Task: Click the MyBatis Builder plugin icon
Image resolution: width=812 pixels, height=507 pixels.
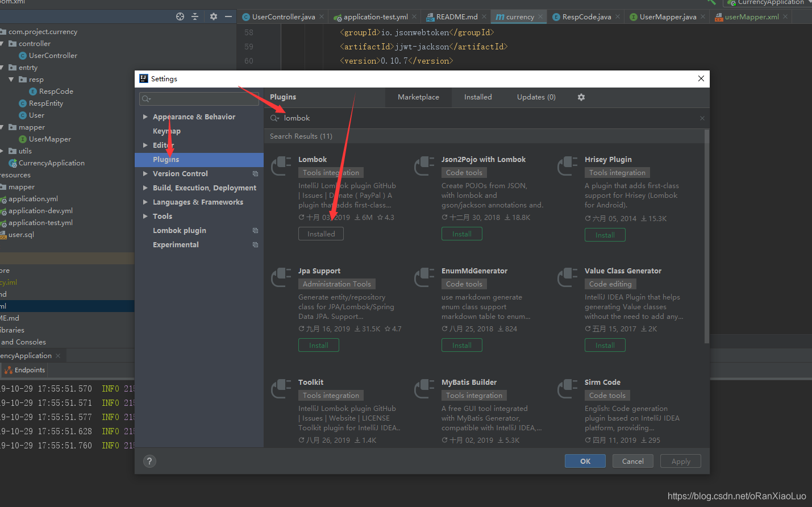Action: [424, 389]
